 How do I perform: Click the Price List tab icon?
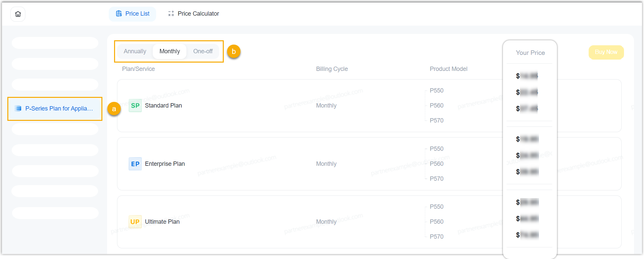(x=119, y=14)
